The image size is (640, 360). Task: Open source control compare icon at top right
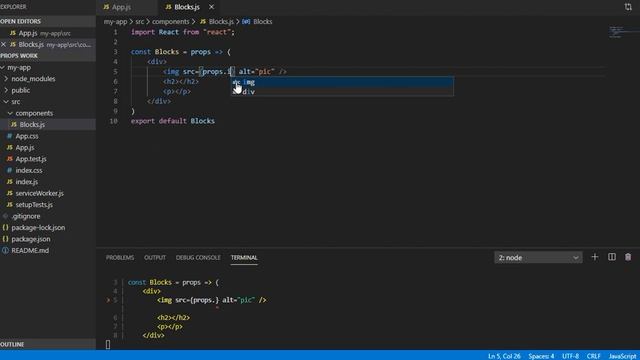pos(628,7)
